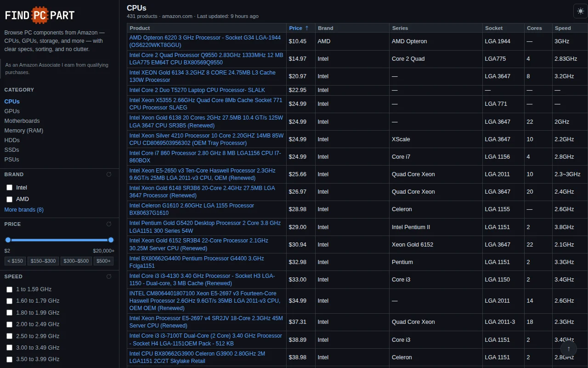
Task: Tick the 2.00 to 2.49 GHz checkbox
Action: tap(9, 324)
